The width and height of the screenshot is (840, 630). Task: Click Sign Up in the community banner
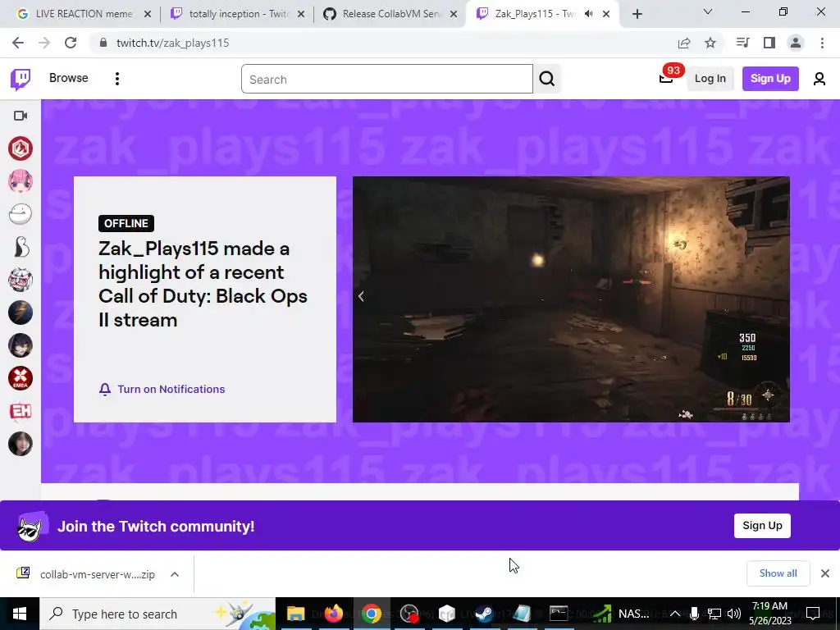(x=762, y=526)
